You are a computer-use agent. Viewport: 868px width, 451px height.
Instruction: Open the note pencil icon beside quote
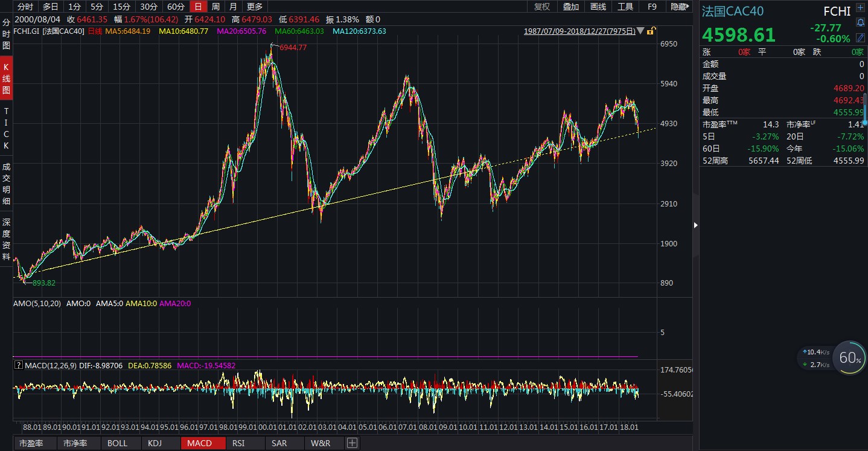point(860,37)
